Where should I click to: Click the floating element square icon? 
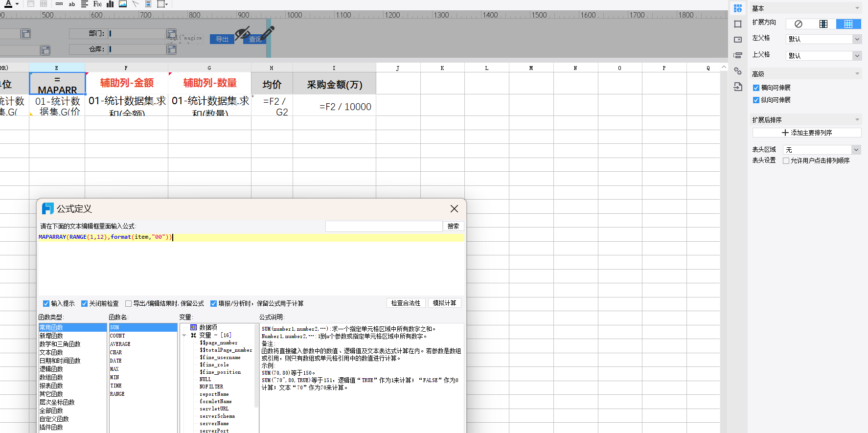[x=160, y=4]
